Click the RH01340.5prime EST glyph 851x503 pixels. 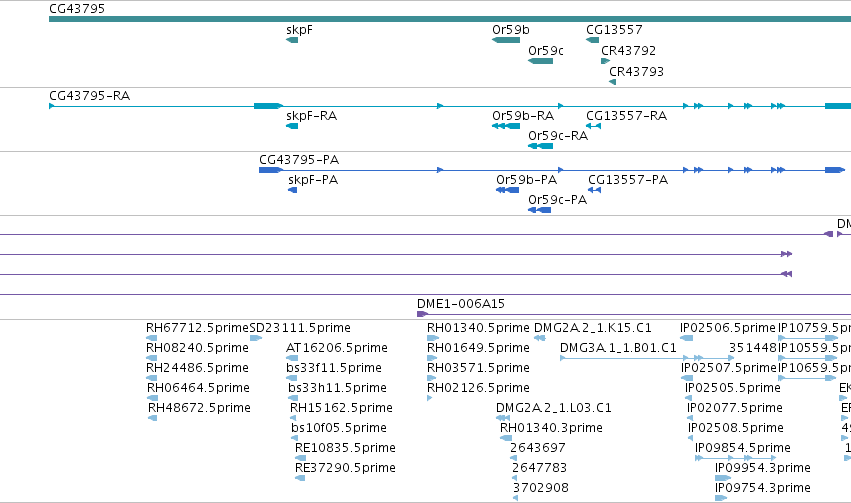(433, 338)
